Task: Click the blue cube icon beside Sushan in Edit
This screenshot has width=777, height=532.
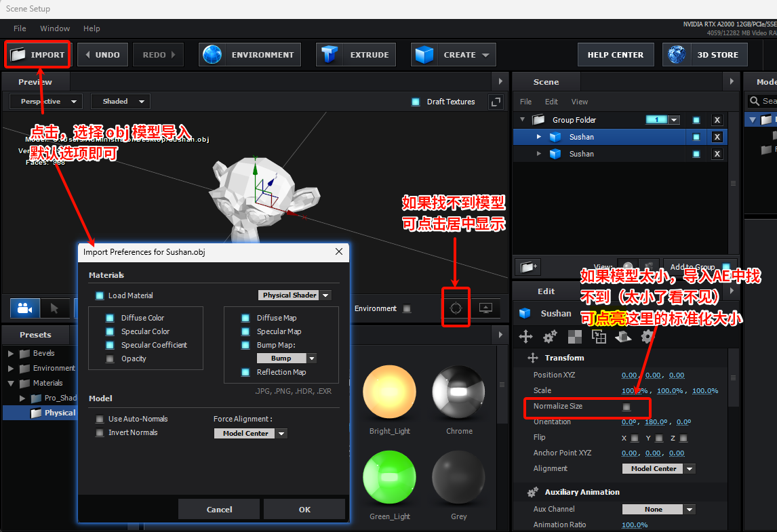Action: point(525,313)
